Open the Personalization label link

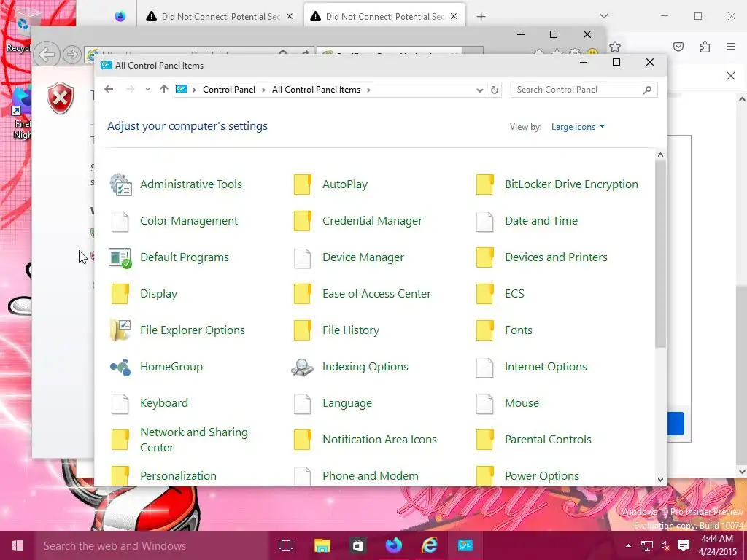(x=178, y=475)
